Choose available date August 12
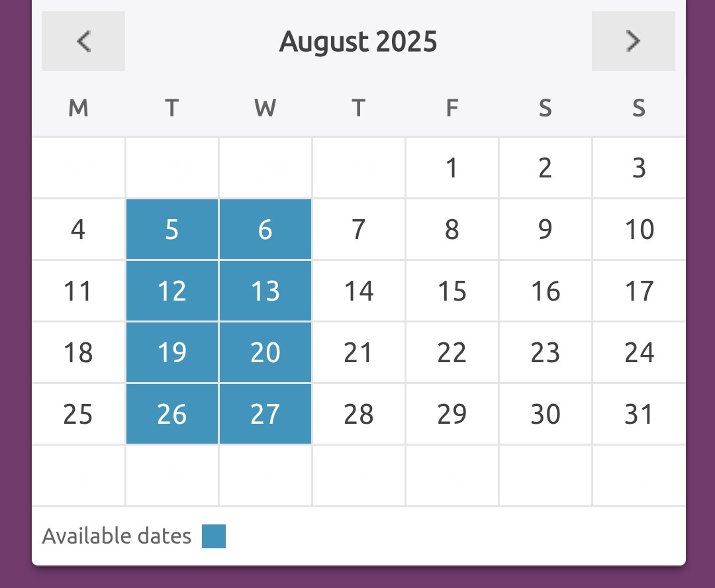The height and width of the screenshot is (588, 715). click(x=172, y=291)
